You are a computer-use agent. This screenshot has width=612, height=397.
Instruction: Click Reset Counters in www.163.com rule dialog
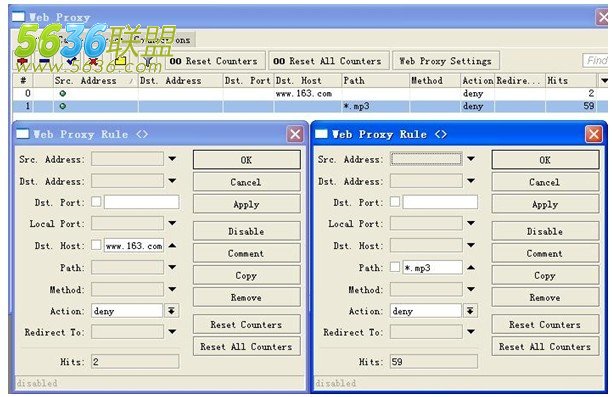coord(247,324)
